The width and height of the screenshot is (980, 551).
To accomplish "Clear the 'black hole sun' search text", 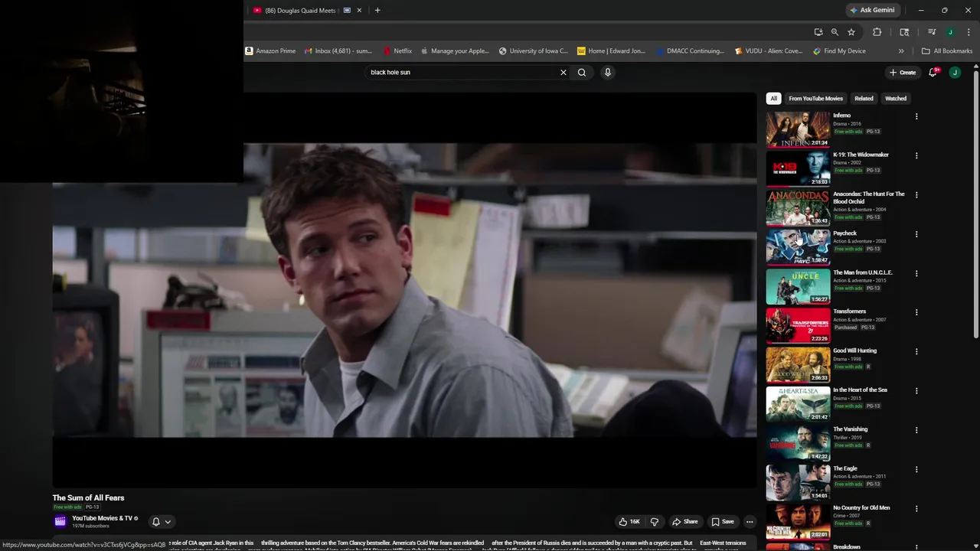I will pos(563,73).
